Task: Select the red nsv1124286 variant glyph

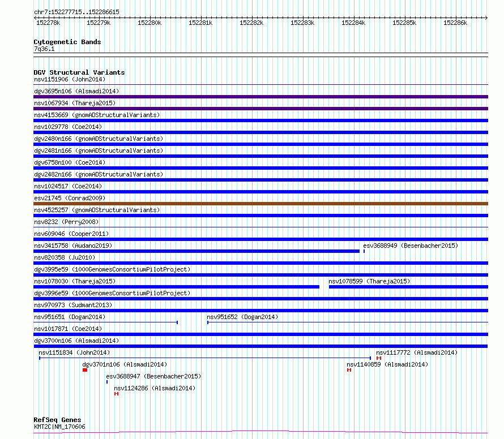Action: pos(116,394)
